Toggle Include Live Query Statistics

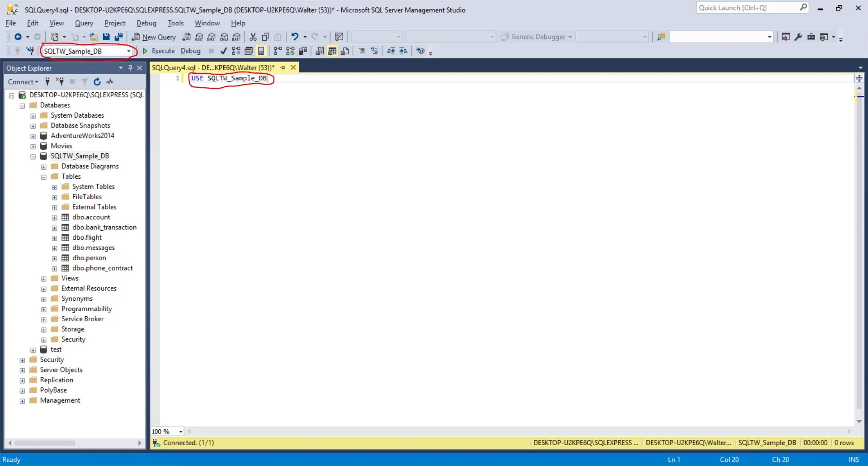click(290, 51)
